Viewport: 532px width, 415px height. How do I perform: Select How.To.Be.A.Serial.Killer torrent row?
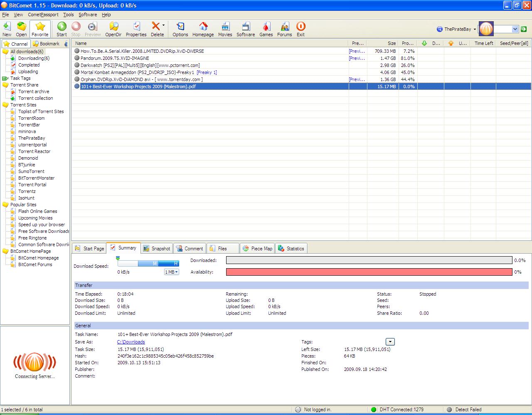[x=301, y=51]
